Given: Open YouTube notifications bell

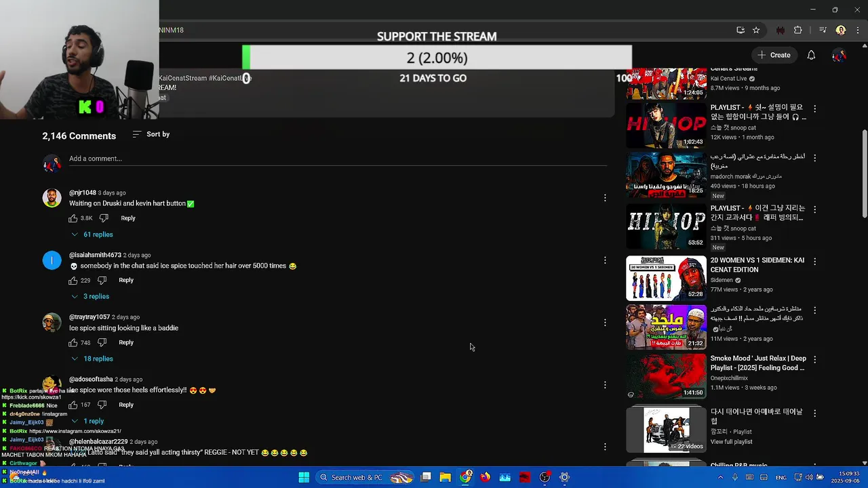Looking at the screenshot, I should (x=811, y=55).
